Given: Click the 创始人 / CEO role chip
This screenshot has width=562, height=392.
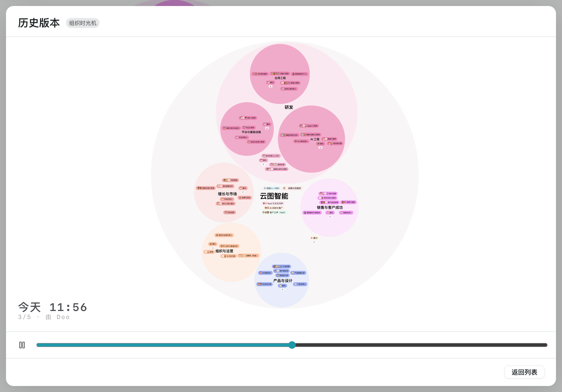Looking at the screenshot, I should 271,188.
